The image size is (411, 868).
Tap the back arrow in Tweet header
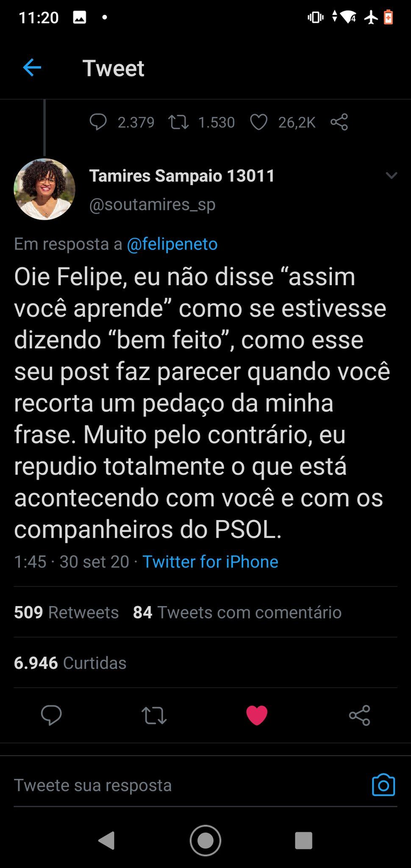tap(32, 68)
